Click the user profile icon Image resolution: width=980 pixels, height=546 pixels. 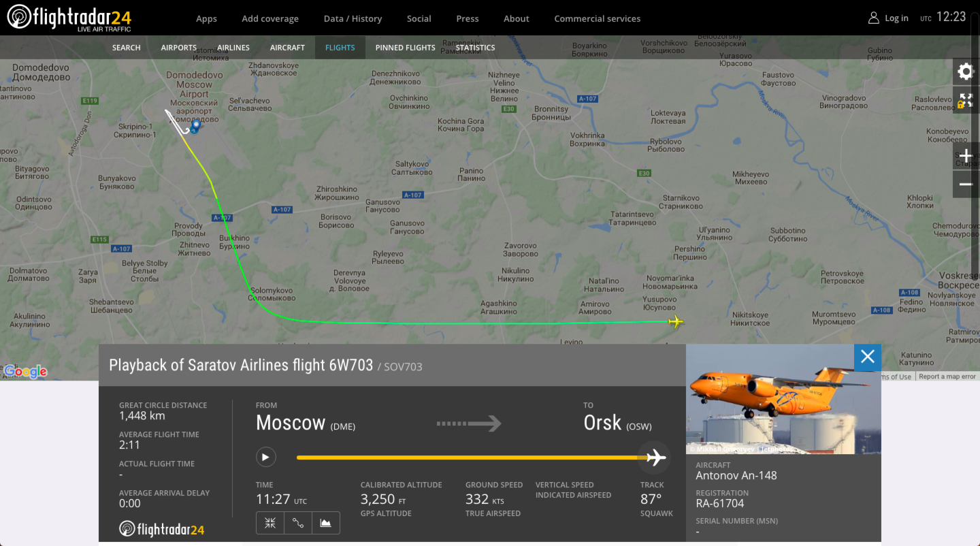[874, 18]
